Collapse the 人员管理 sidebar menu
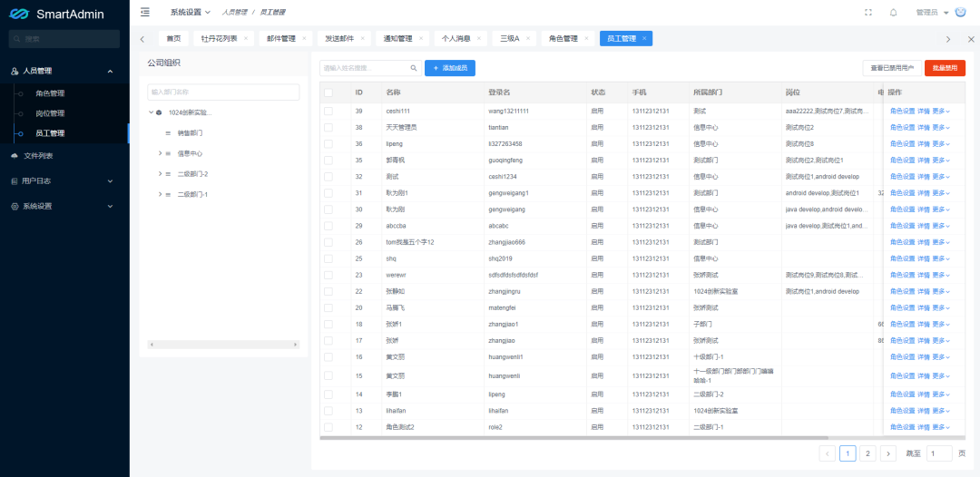This screenshot has height=477, width=980. tap(110, 71)
